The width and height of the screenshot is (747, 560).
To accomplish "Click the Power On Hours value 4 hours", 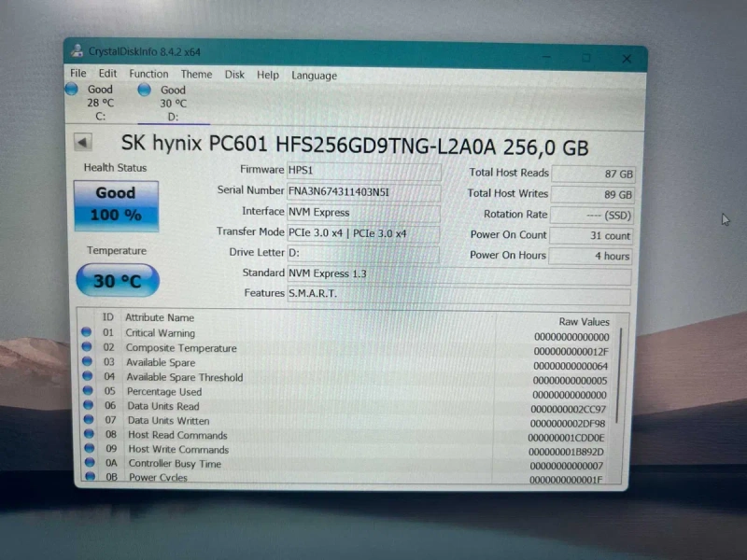I will [x=590, y=256].
